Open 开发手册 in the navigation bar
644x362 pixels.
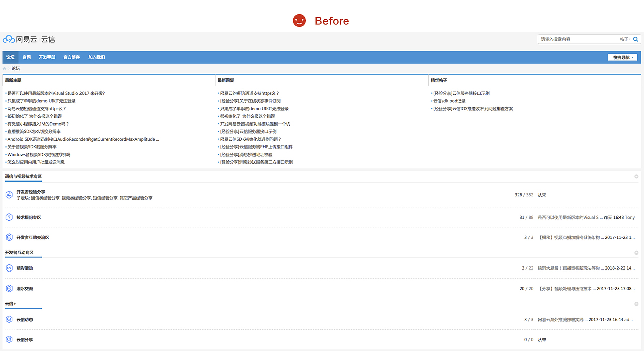47,57
